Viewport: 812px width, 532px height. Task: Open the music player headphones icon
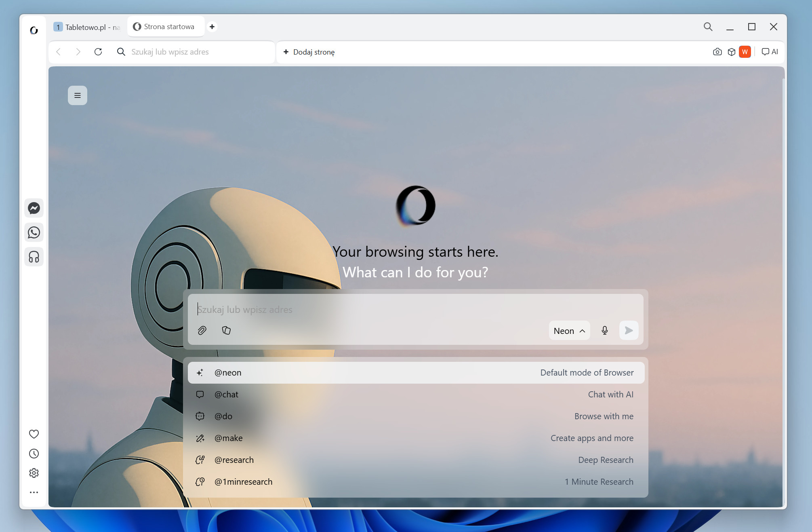[34, 257]
